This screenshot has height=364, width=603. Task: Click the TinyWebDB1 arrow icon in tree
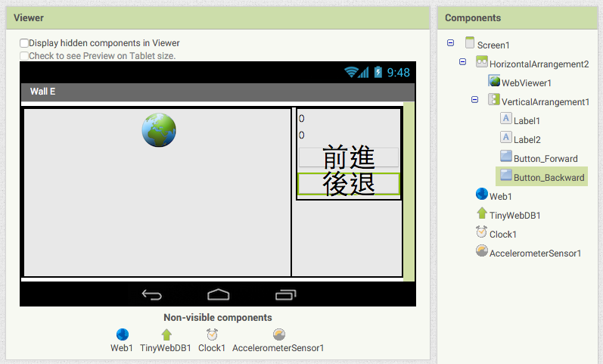[x=482, y=213]
